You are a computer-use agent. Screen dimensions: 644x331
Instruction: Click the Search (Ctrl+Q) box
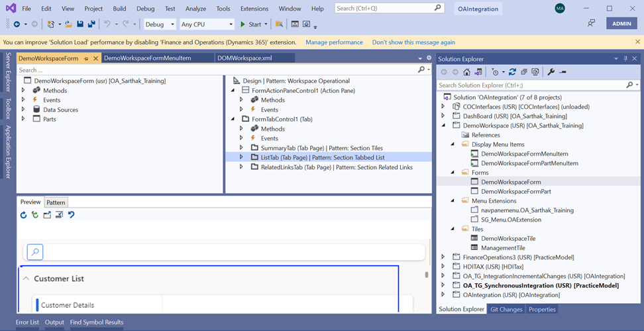point(390,8)
